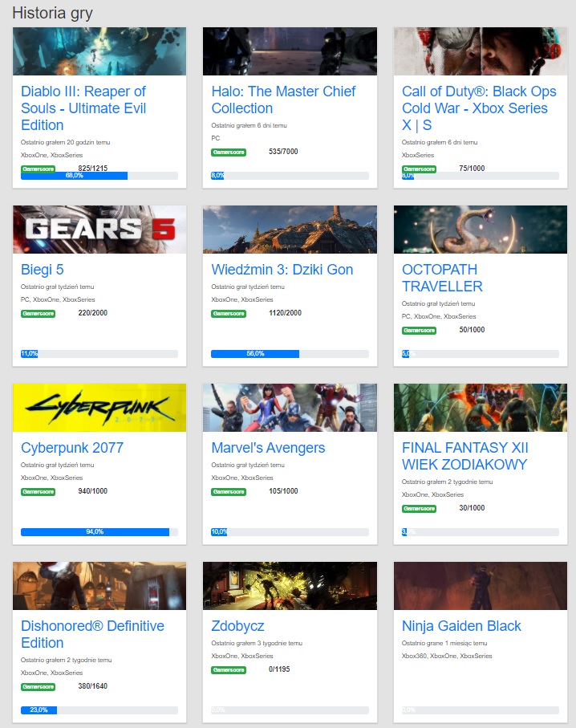Click the Call of Duty banner thumbnail
576x728 pixels.
tap(481, 51)
